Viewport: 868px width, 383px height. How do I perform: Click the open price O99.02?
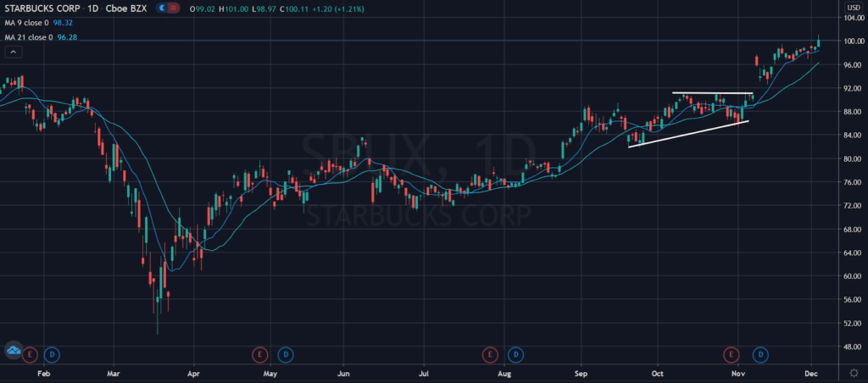pyautogui.click(x=201, y=8)
